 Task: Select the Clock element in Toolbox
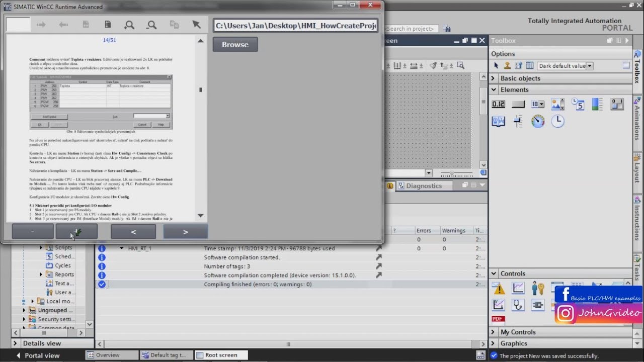557,121
